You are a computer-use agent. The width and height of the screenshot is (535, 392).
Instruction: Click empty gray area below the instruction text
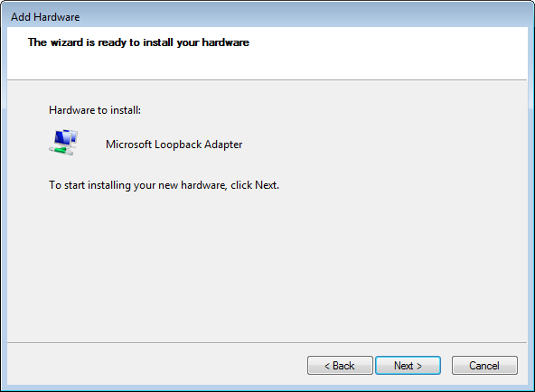[x=267, y=266]
